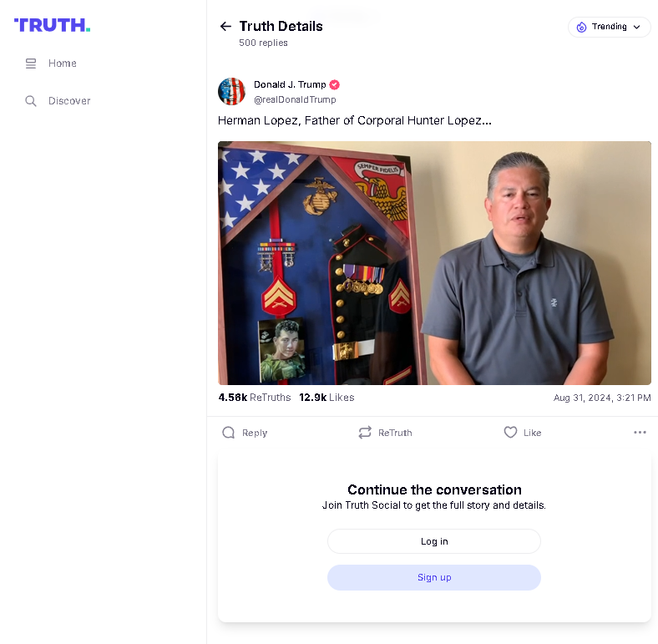Open Donald J. Trump profile avatar
The image size is (658, 644).
[231, 91]
